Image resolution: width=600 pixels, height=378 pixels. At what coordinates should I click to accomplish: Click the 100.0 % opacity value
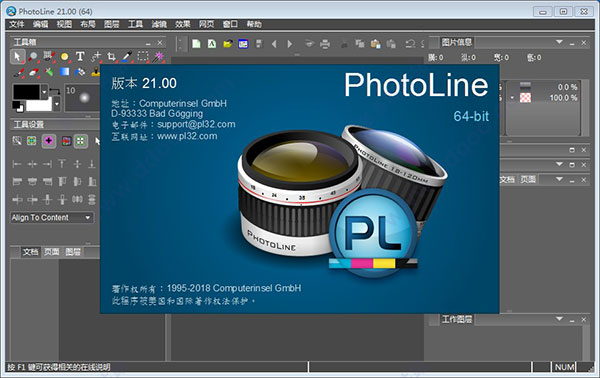pyautogui.click(x=563, y=98)
